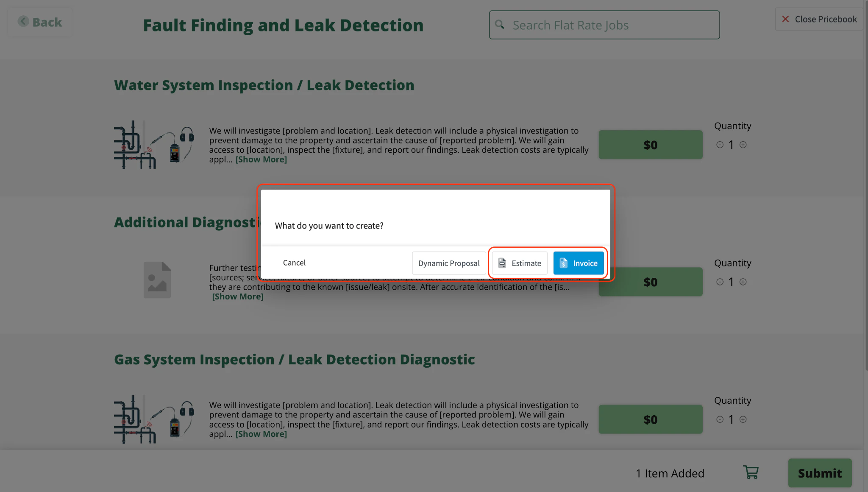The width and height of the screenshot is (868, 492).
Task: Select Dynamic Proposal option
Action: pyautogui.click(x=449, y=263)
